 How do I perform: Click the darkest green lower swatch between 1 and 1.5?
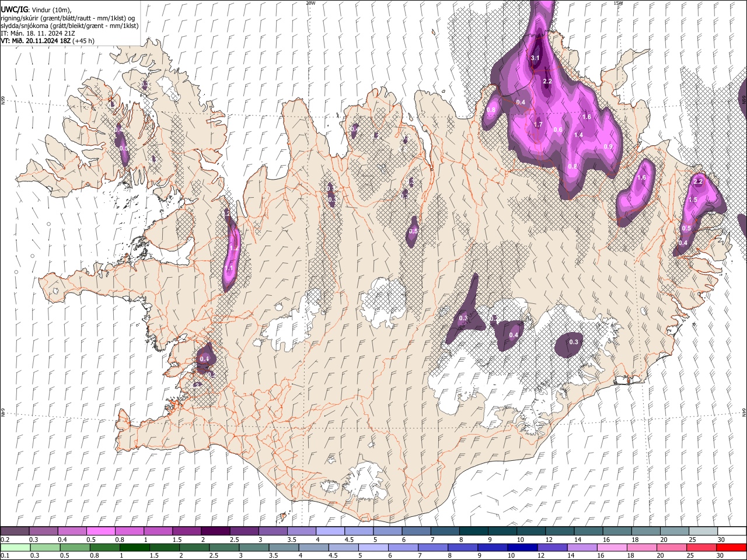click(x=135, y=547)
